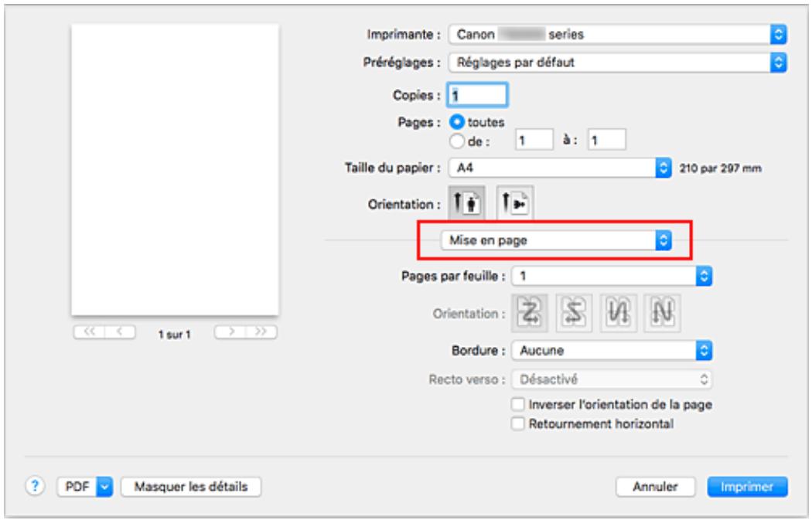812x520 pixels.
Task: Open the Imprimante printer dropdown
Action: click(618, 34)
